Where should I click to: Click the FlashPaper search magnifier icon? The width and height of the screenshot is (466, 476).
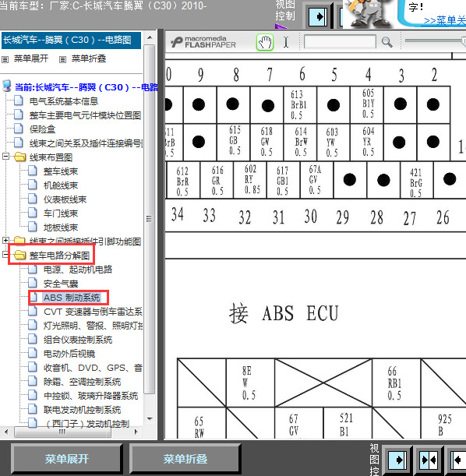pyautogui.click(x=387, y=42)
